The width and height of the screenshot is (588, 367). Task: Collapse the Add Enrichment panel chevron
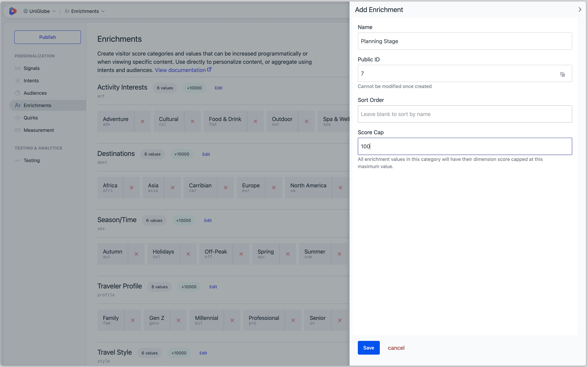[x=580, y=9]
